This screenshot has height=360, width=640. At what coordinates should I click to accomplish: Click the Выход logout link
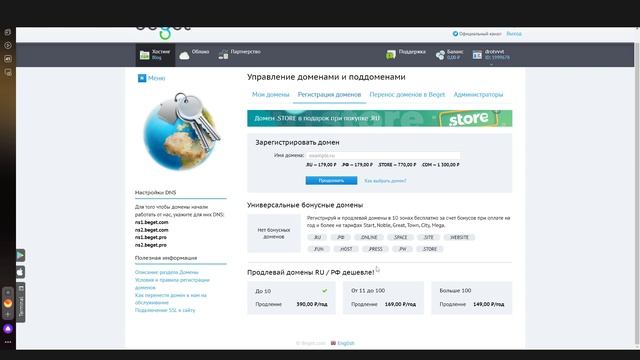514,34
